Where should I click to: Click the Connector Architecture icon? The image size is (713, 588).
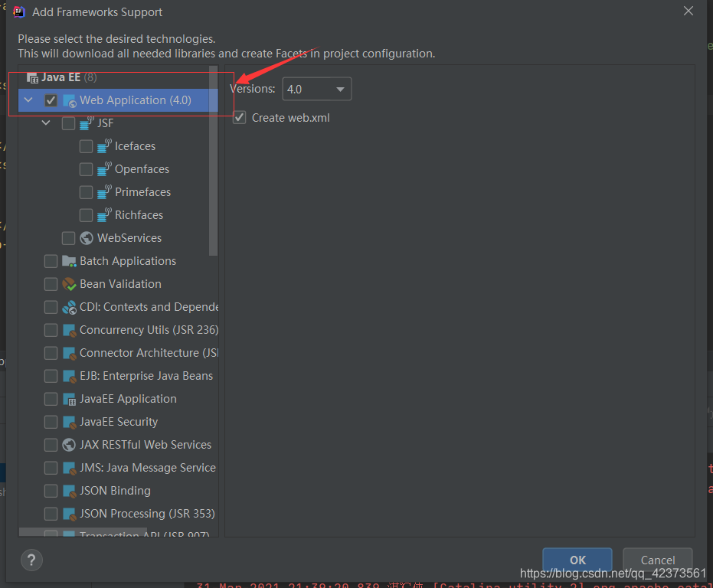pyautogui.click(x=69, y=354)
